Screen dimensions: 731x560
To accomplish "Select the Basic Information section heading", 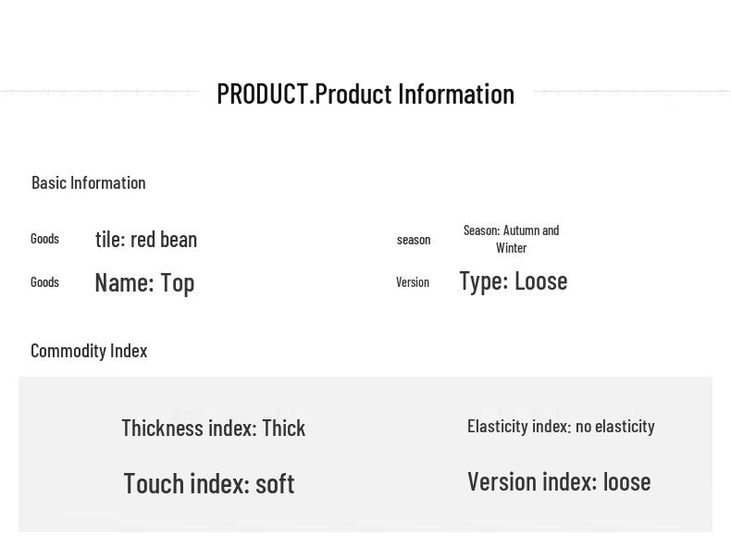I will pyautogui.click(x=89, y=182).
